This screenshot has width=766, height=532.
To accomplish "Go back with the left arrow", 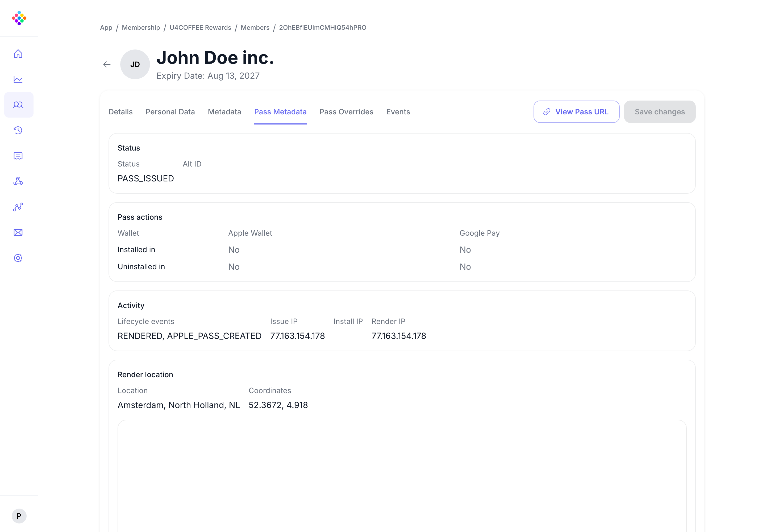I will [107, 64].
